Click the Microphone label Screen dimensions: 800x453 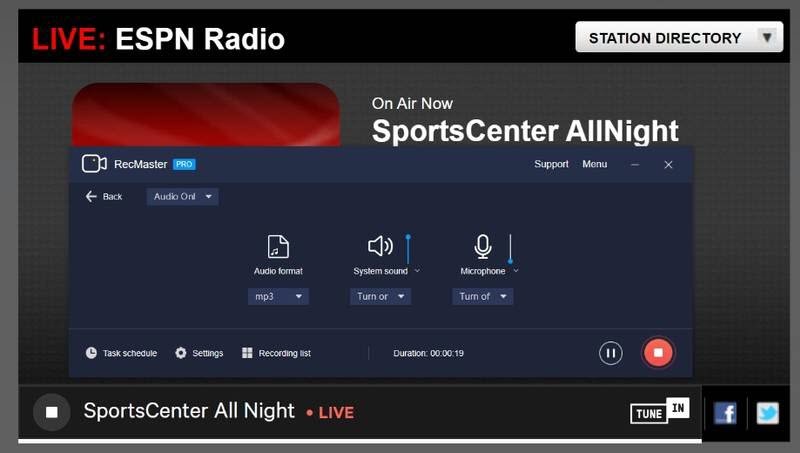[483, 271]
